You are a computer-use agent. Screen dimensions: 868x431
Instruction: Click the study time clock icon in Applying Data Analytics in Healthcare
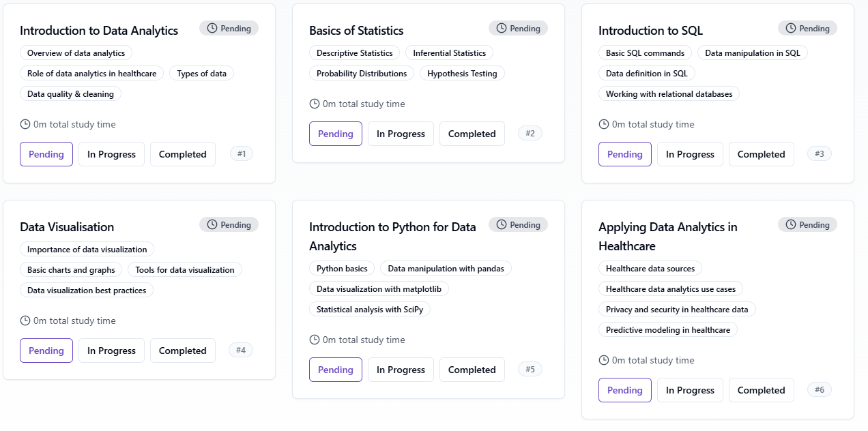click(x=604, y=360)
